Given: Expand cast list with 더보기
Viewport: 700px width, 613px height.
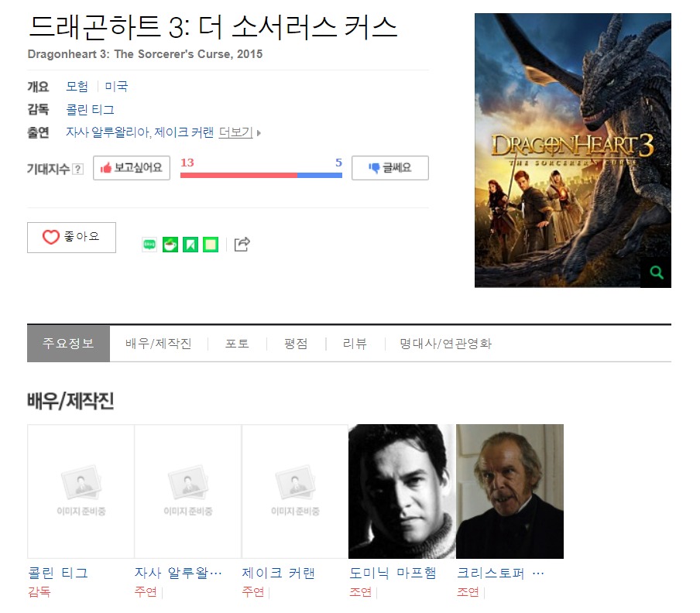Looking at the screenshot, I should coord(236,132).
